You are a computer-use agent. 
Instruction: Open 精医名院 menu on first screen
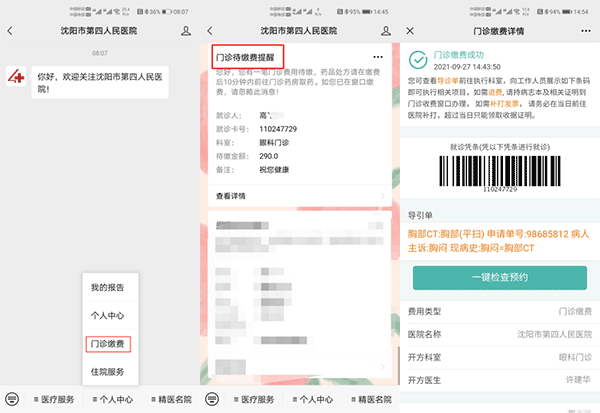point(171,400)
